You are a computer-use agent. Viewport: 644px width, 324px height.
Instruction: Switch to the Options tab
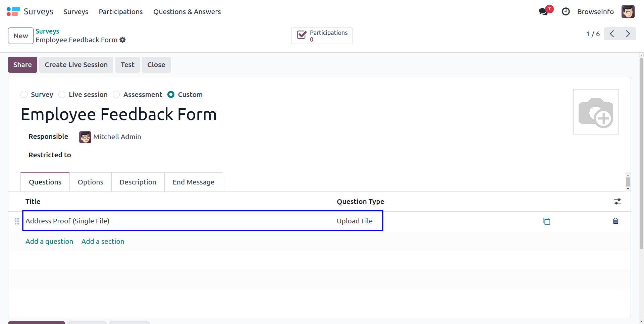91,182
